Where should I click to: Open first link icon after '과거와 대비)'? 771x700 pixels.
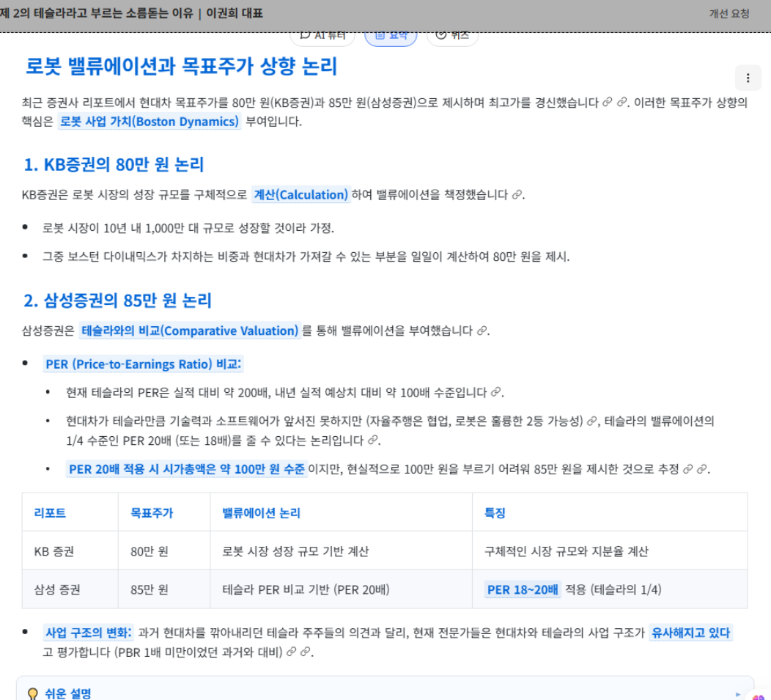pos(292,652)
